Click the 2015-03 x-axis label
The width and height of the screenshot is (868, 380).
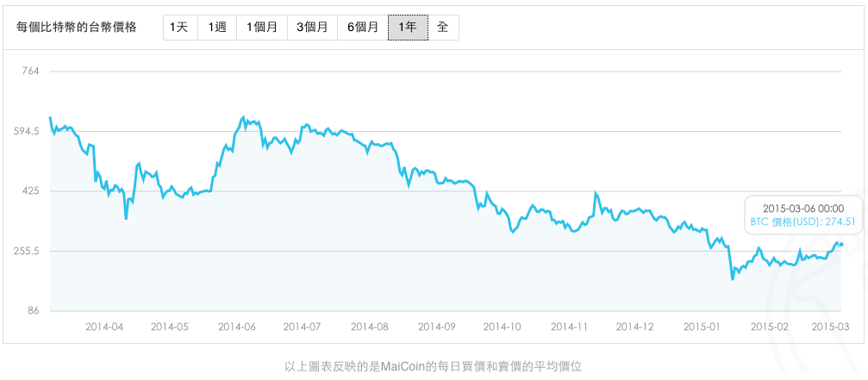point(832,327)
